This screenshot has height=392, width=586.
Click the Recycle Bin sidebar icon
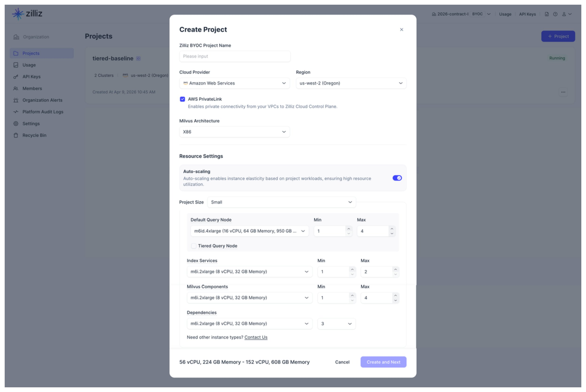coord(16,135)
